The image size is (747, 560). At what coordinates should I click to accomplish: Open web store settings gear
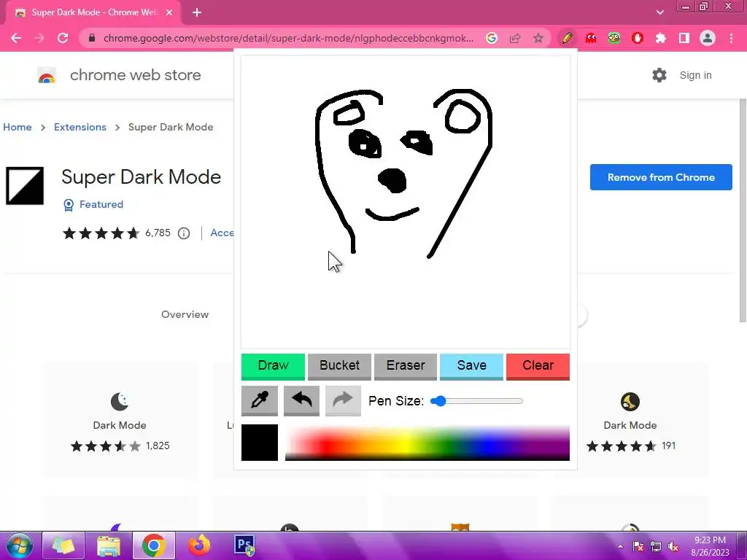(x=659, y=75)
